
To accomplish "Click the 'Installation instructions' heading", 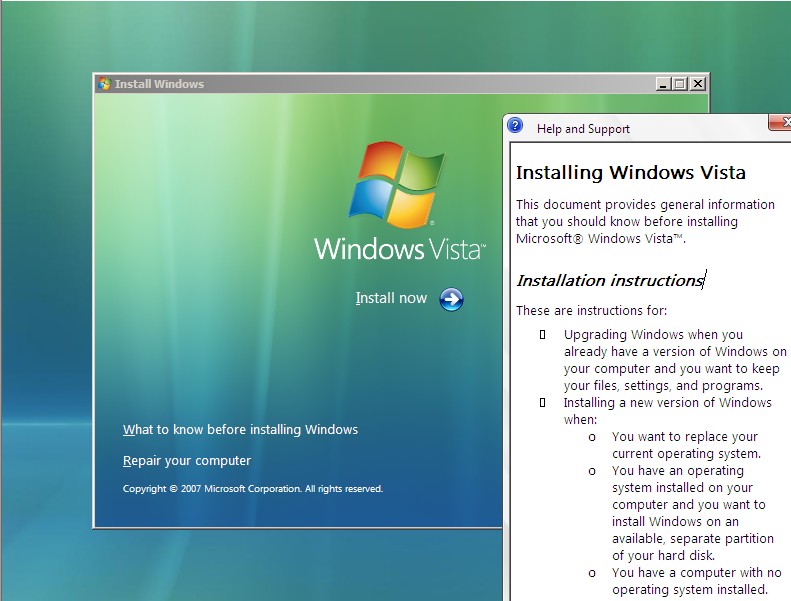I will [x=610, y=280].
